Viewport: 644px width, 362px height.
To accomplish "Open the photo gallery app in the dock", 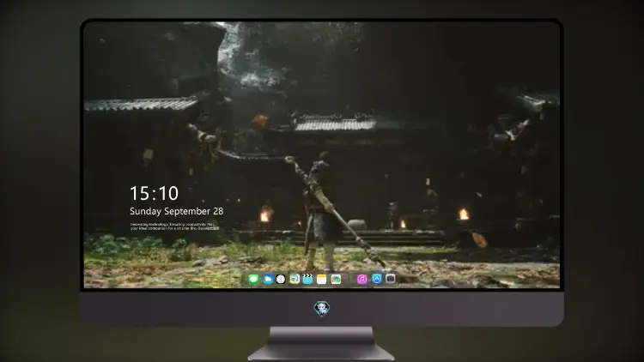I will click(x=336, y=280).
